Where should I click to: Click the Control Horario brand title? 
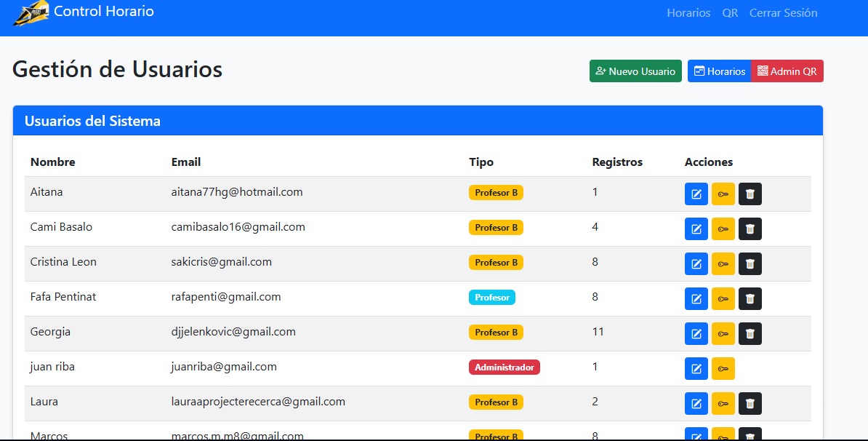[x=104, y=12]
